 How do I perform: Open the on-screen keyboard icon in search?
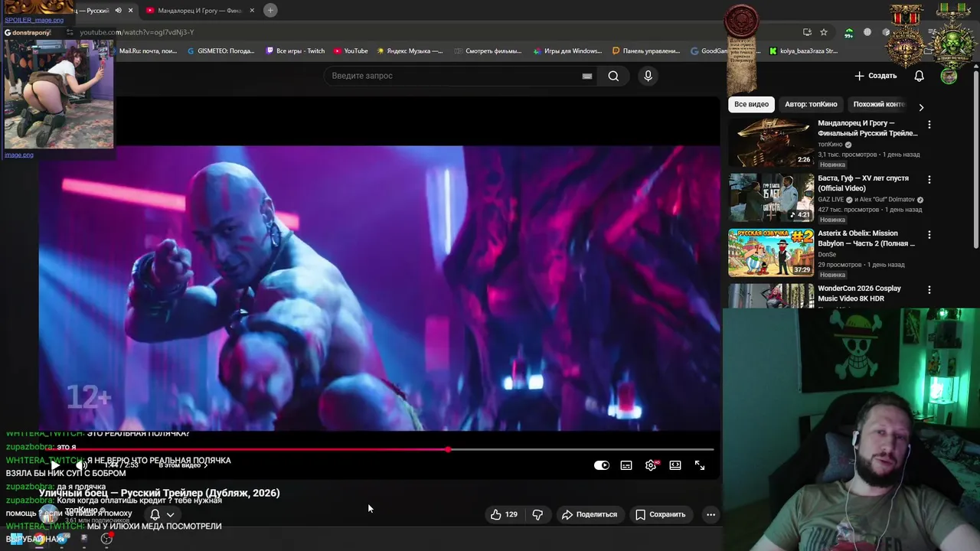(587, 76)
